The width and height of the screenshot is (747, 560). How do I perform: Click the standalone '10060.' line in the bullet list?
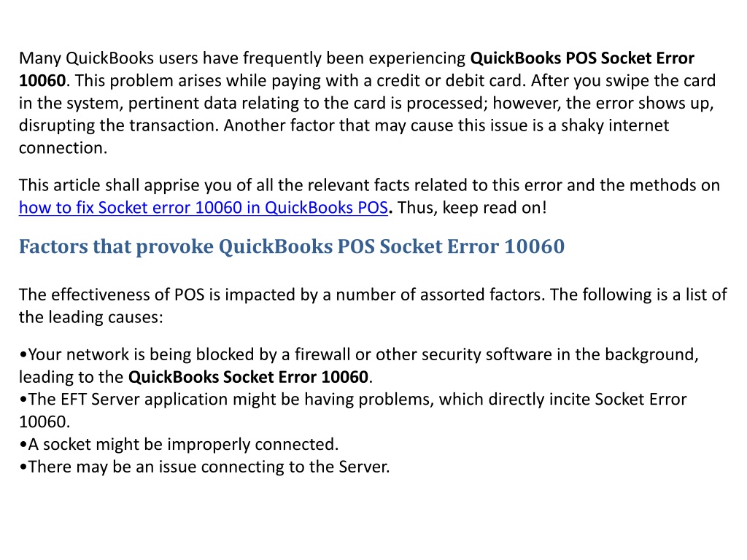click(x=44, y=422)
